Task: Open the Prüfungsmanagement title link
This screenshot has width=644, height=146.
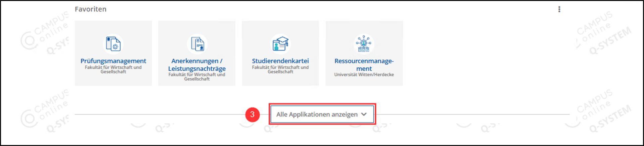Action: pyautogui.click(x=113, y=61)
